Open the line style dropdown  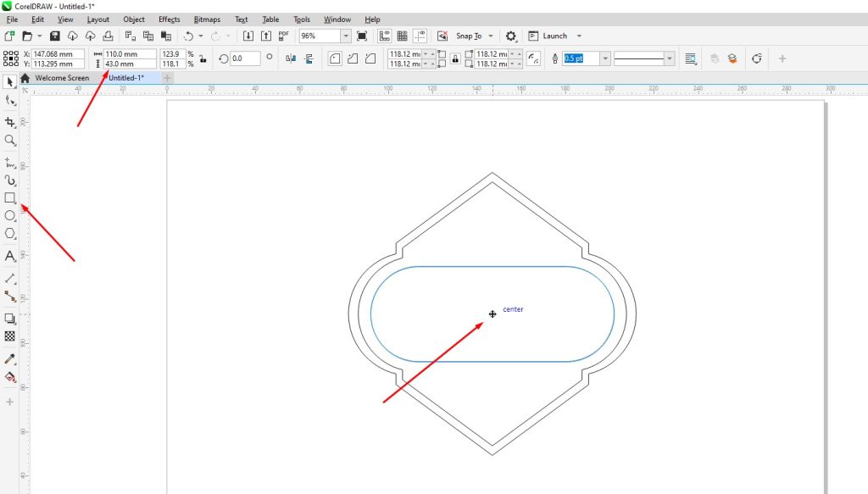click(670, 58)
